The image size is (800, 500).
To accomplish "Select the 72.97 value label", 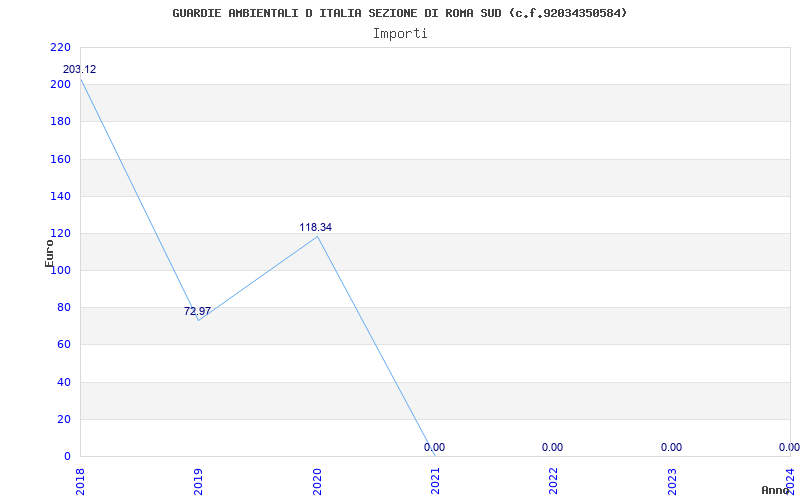I will 197,311.
